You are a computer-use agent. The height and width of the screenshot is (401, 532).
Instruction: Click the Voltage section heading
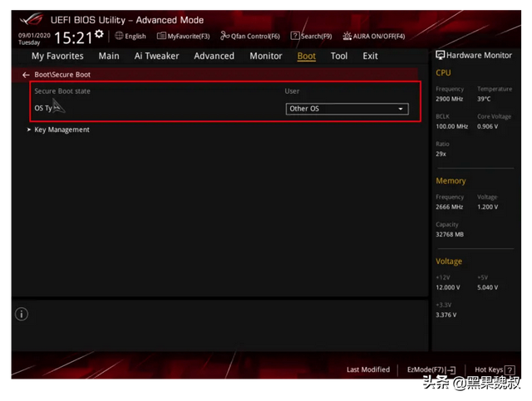click(x=449, y=262)
